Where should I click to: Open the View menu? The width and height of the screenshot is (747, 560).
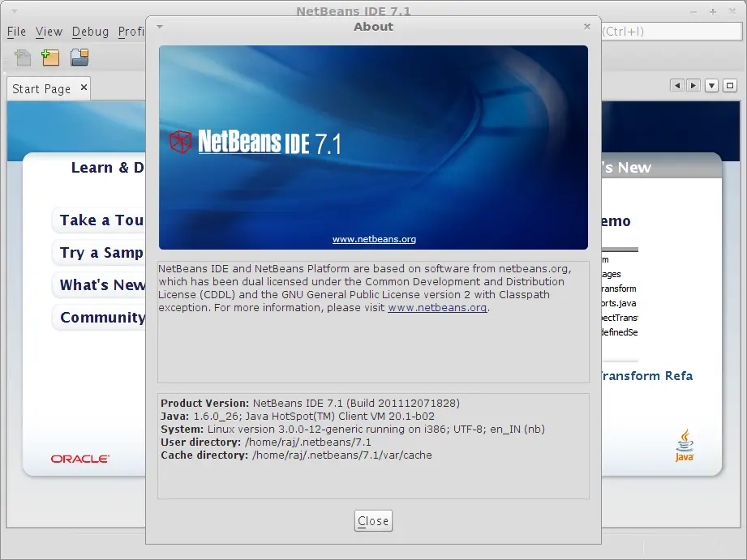[x=49, y=32]
